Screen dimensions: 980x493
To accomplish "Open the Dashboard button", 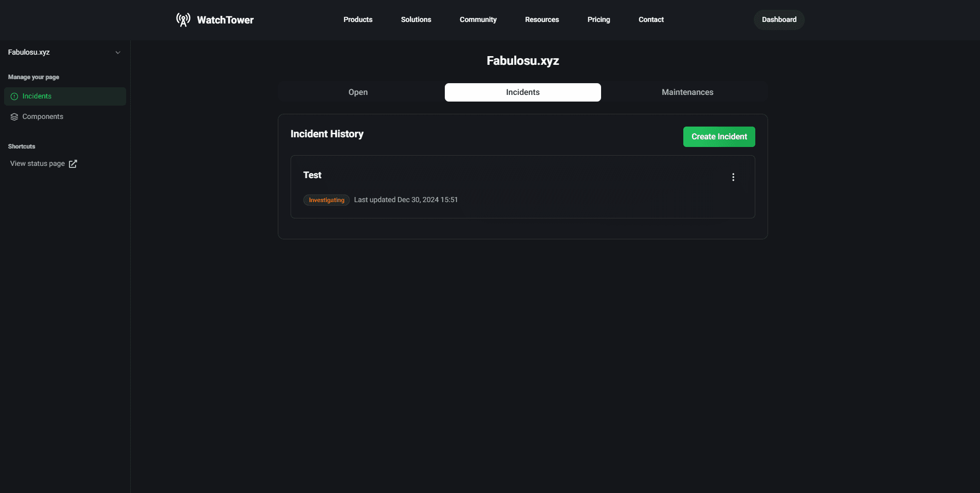I will point(778,19).
